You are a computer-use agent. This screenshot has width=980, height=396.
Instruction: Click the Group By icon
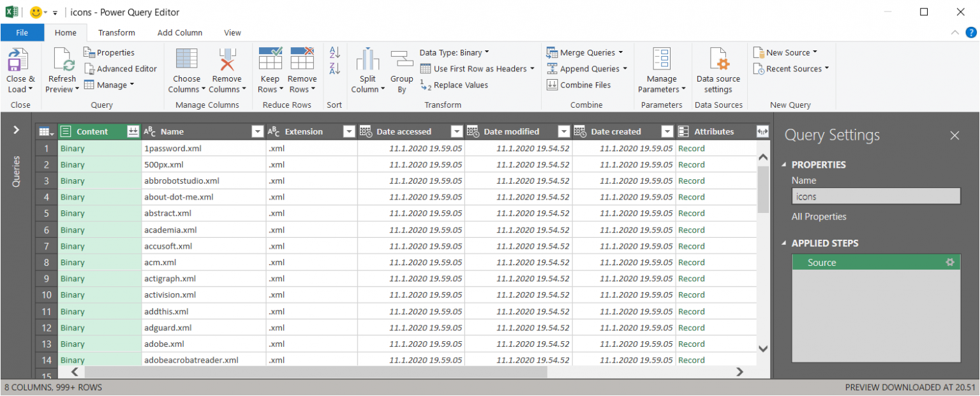402,59
